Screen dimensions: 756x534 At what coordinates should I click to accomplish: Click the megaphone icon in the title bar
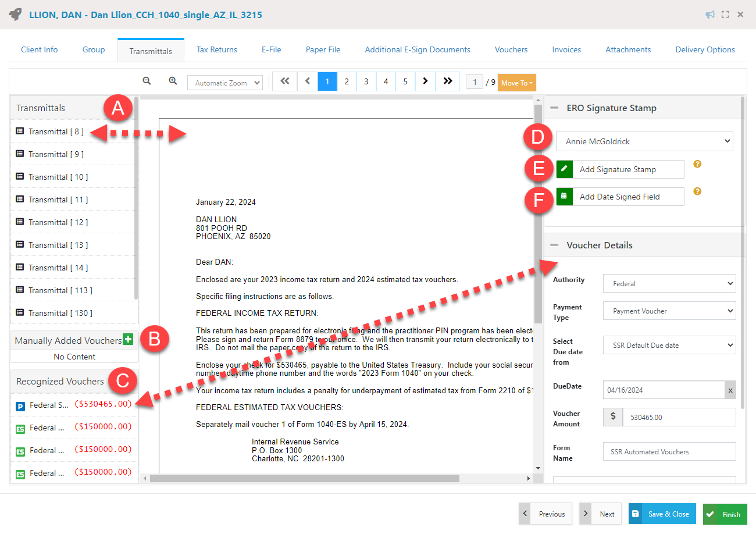click(710, 15)
